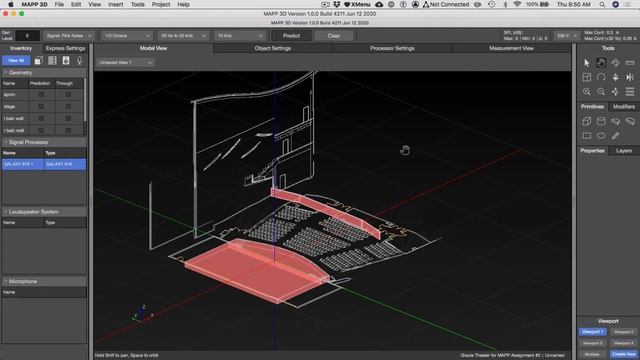Insert a cylinder primitive
Viewport: 640px width, 360px height.
coord(601,121)
